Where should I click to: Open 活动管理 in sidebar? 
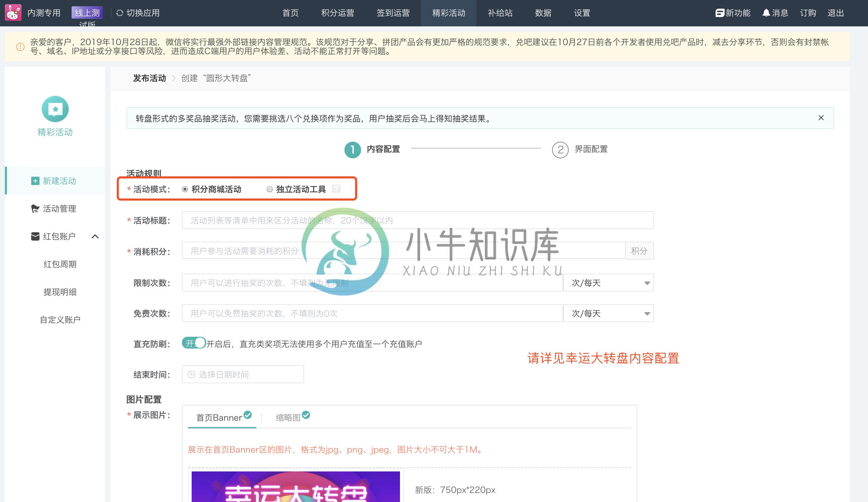click(x=56, y=209)
